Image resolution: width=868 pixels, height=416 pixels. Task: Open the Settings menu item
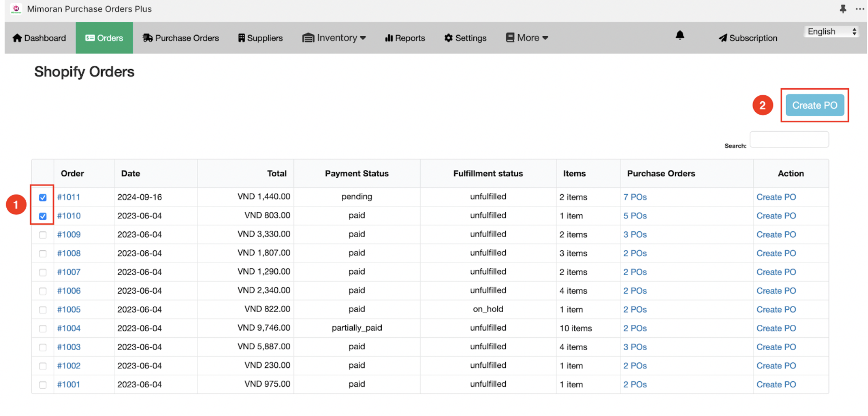pos(465,38)
